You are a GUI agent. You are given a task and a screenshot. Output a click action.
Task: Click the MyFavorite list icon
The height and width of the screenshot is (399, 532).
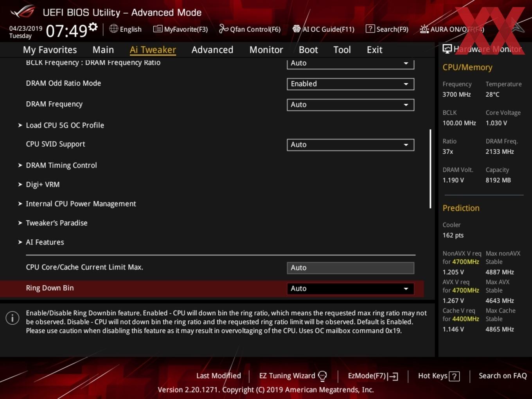[158, 29]
